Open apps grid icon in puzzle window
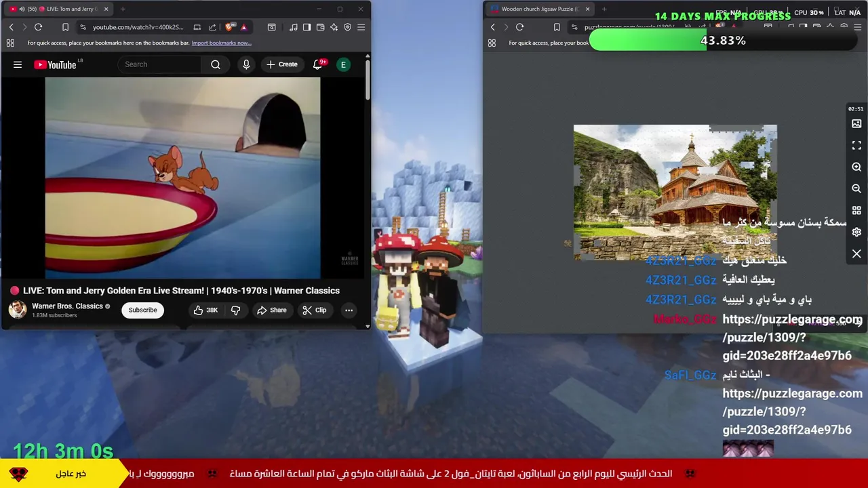The height and width of the screenshot is (488, 868). [492, 43]
